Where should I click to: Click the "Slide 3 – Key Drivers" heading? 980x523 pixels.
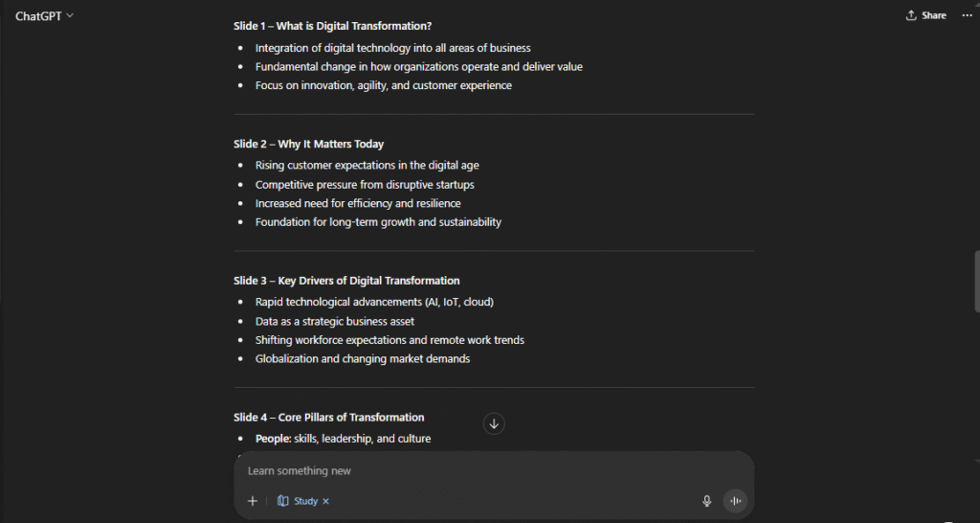tap(346, 281)
